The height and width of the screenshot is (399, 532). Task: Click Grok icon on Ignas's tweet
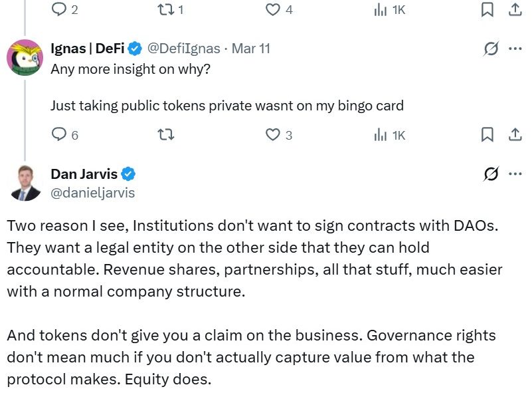coord(491,49)
